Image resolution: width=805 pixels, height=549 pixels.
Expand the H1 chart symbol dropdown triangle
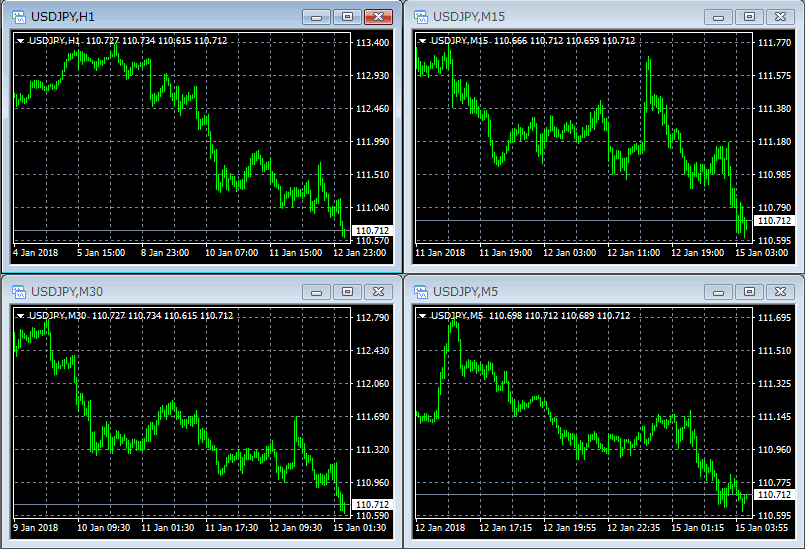click(21, 41)
